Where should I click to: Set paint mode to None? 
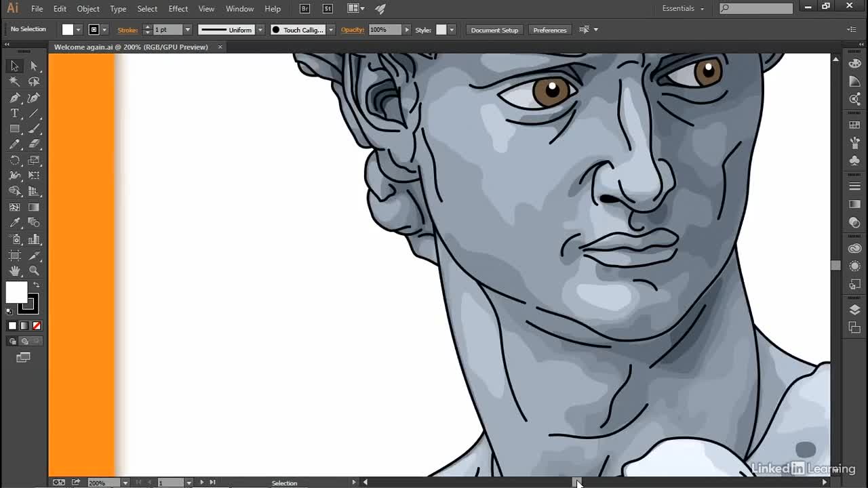pos(37,326)
